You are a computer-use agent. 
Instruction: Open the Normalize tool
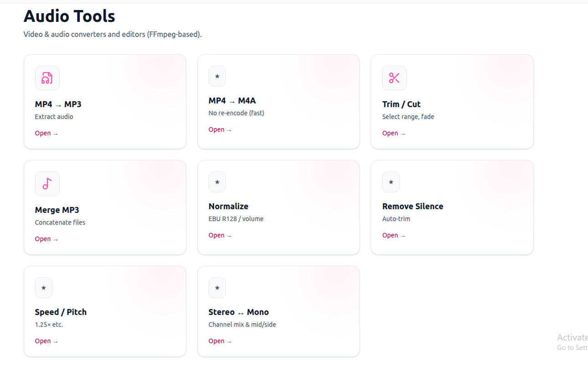[x=220, y=235]
